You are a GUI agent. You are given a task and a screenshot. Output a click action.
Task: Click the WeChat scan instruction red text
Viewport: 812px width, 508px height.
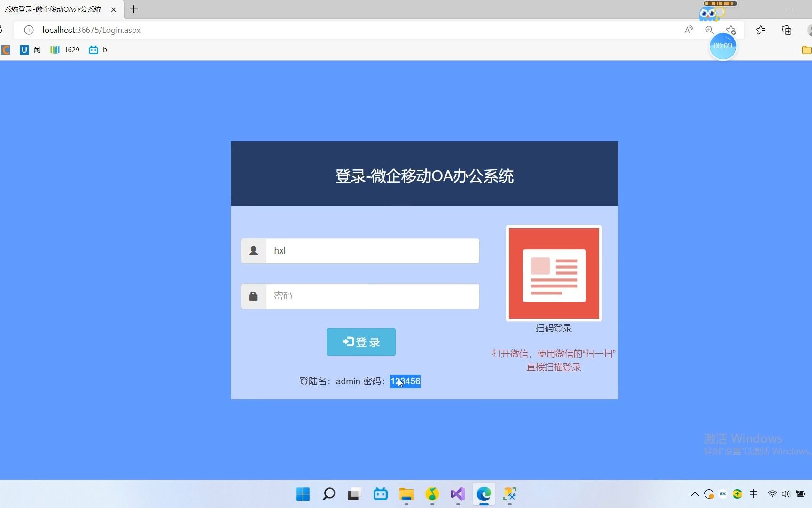[x=554, y=360]
